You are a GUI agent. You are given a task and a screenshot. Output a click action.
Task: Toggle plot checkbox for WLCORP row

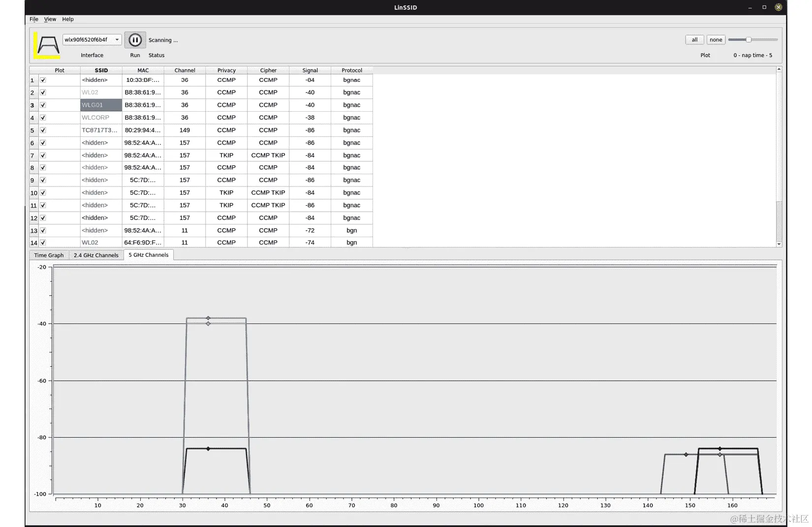pos(43,118)
